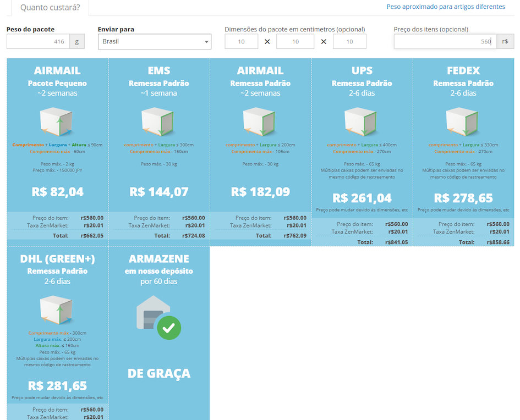520x420 pixels.
Task: Click FedEx "comprimento + Largura ≤ 330cm" text
Action: (463, 145)
